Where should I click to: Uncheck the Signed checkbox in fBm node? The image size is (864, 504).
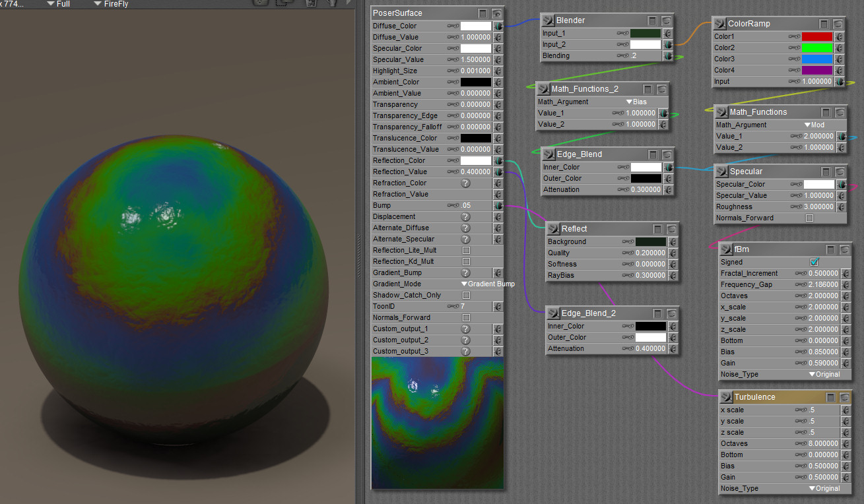814,263
